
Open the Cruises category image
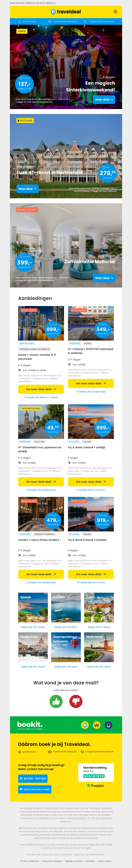pos(66,608)
